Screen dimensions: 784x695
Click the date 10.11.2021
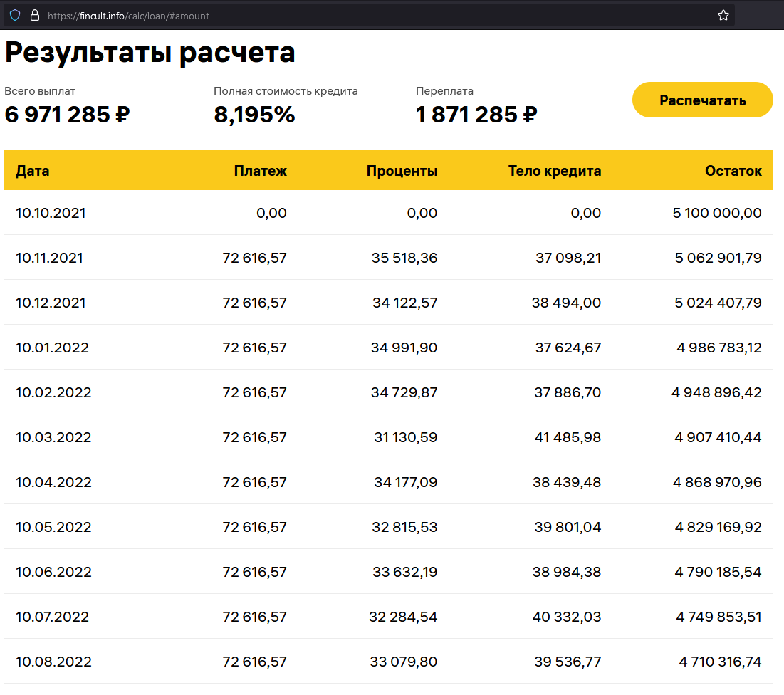pyautogui.click(x=49, y=258)
